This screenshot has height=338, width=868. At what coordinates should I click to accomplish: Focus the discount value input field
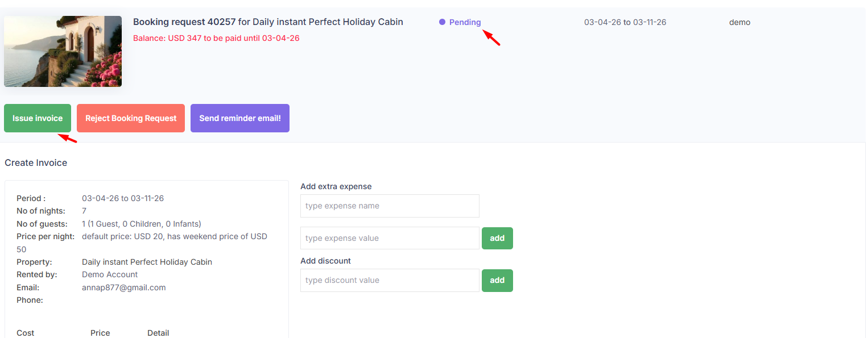[390, 280]
